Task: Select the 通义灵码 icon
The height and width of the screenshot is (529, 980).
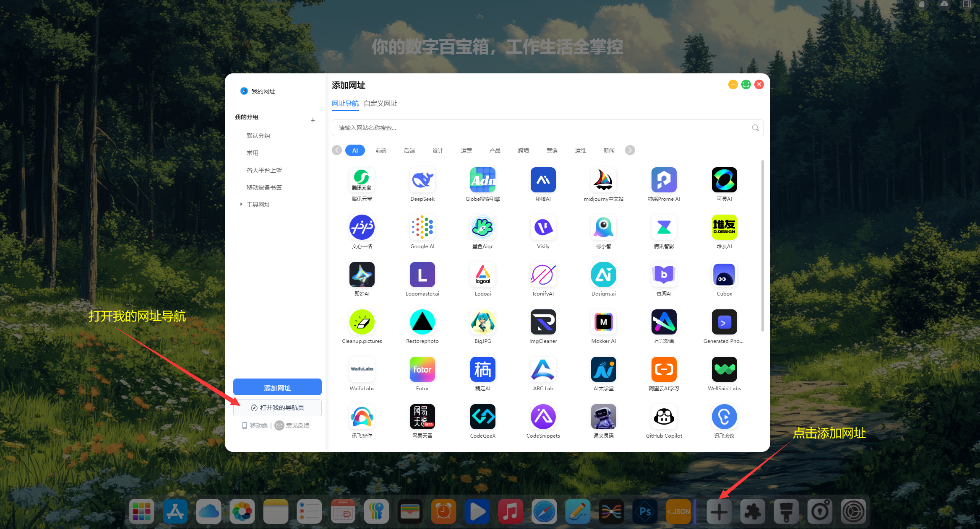Action: point(603,417)
